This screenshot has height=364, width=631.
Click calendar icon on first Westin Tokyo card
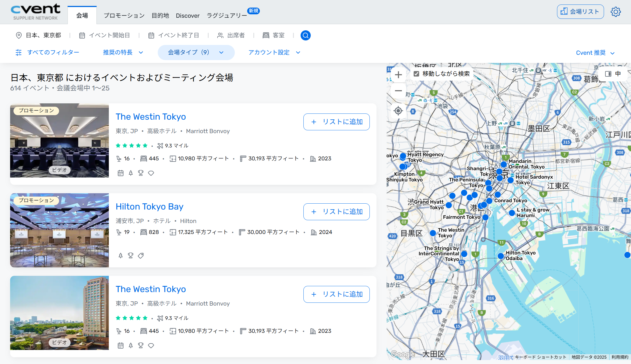[121, 173]
